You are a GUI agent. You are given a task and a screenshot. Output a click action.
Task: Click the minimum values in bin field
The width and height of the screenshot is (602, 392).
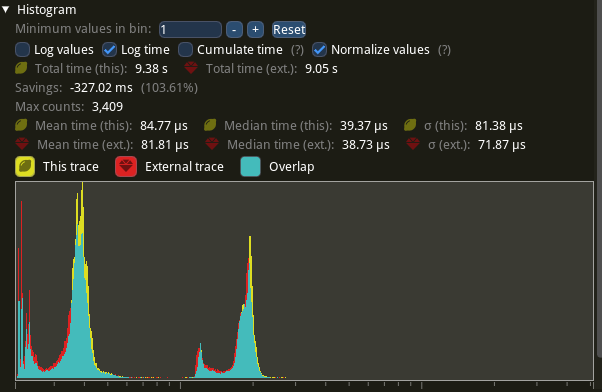190,30
